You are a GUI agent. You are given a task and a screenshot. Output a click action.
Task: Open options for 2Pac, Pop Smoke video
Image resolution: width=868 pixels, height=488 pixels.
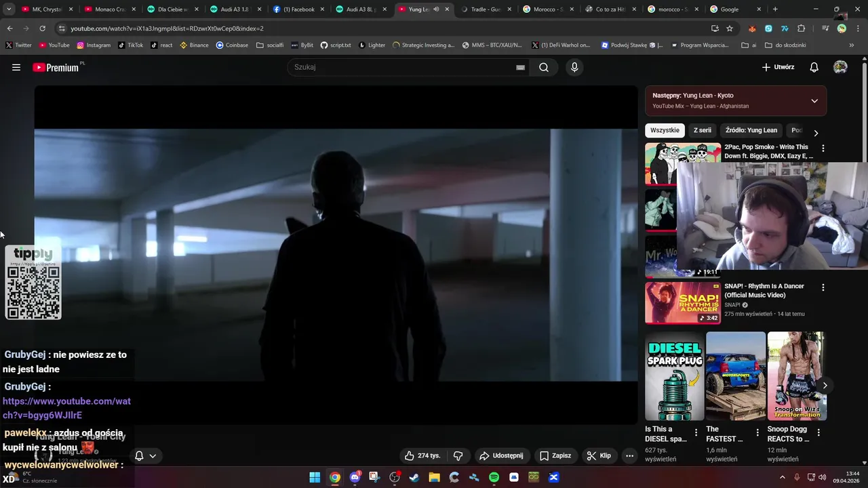click(823, 148)
